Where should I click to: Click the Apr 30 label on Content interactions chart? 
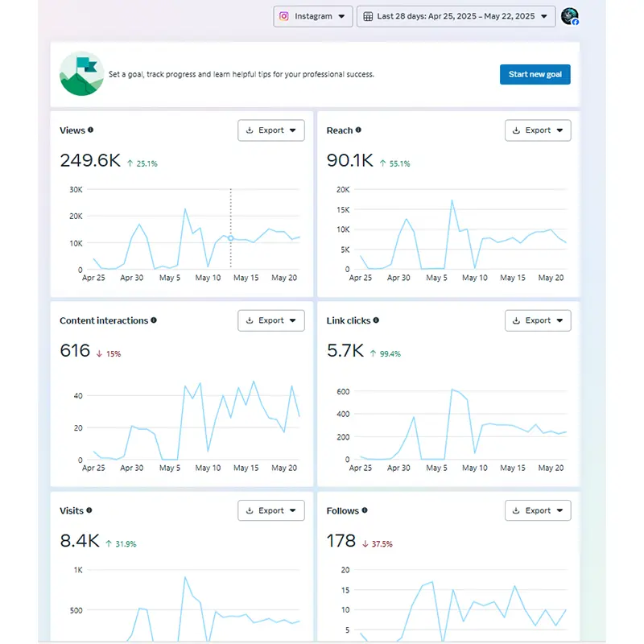(x=131, y=468)
